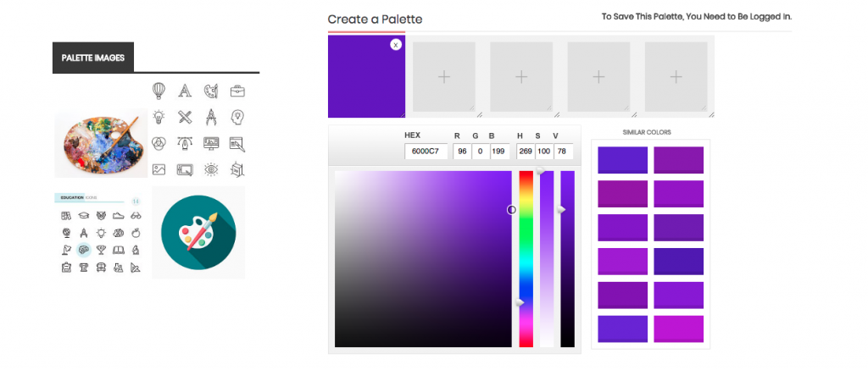The image size is (868, 370).
Task: Pick the bottom-right swatch in Similar Colors
Action: coord(678,329)
